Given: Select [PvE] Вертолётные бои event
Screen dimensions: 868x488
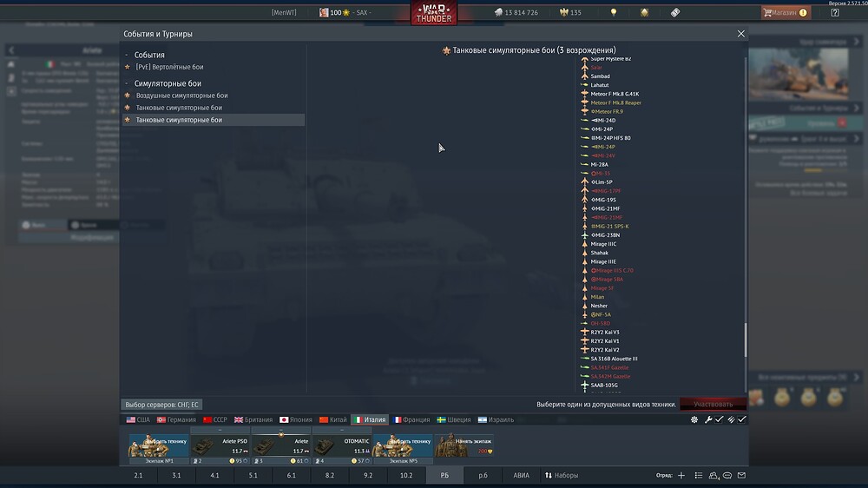Looking at the screenshot, I should point(169,67).
